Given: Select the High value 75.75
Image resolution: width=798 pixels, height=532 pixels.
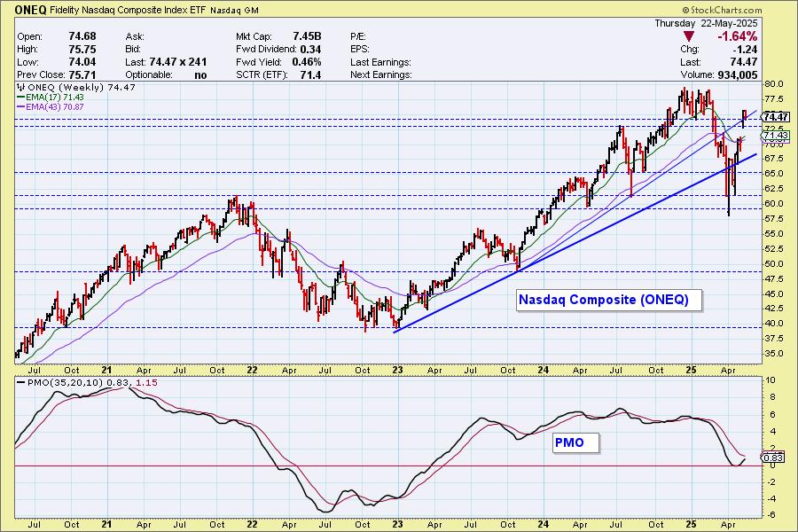Looking at the screenshot, I should (82, 50).
